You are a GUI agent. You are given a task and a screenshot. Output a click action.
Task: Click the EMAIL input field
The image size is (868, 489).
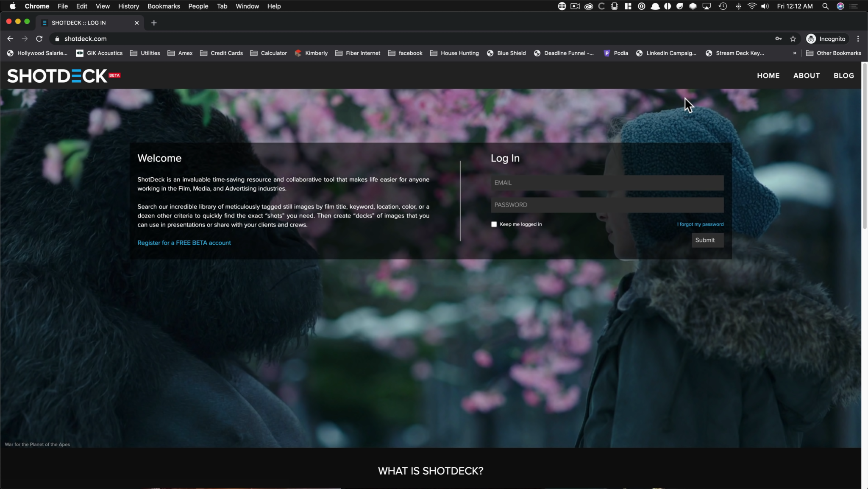click(x=607, y=183)
